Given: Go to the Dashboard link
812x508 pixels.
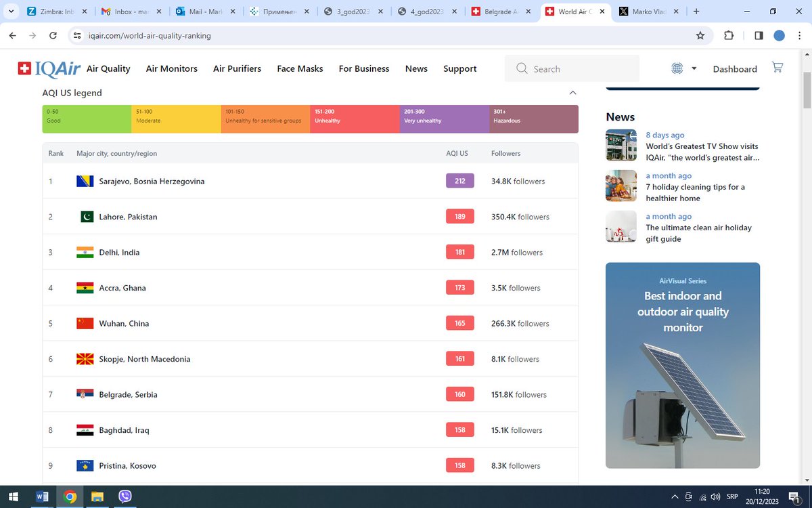Looking at the screenshot, I should coord(735,69).
